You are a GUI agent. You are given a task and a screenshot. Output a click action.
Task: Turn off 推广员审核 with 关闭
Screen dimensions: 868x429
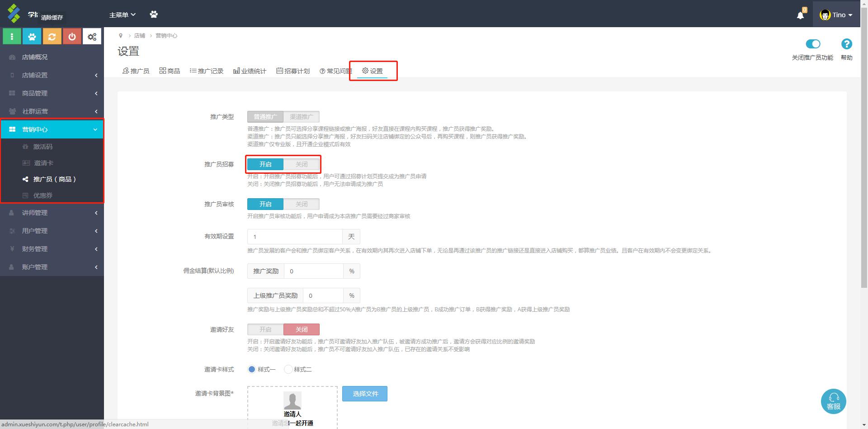tap(301, 204)
